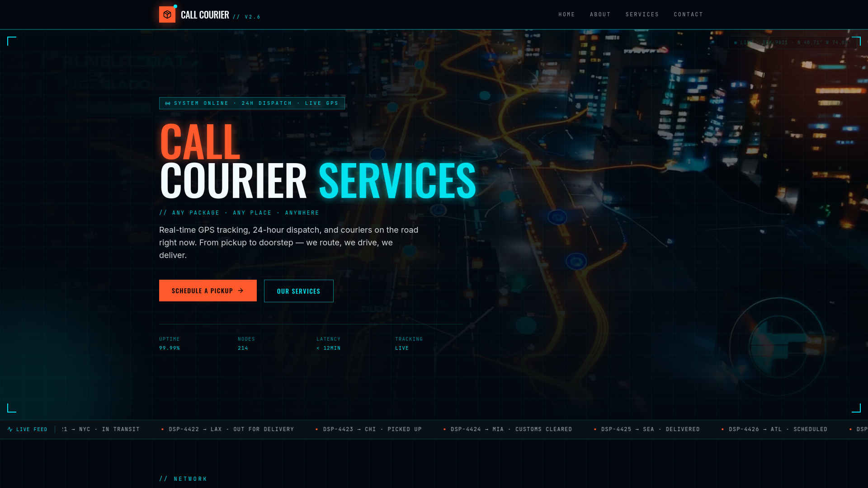Open the Home nav link

[566, 14]
